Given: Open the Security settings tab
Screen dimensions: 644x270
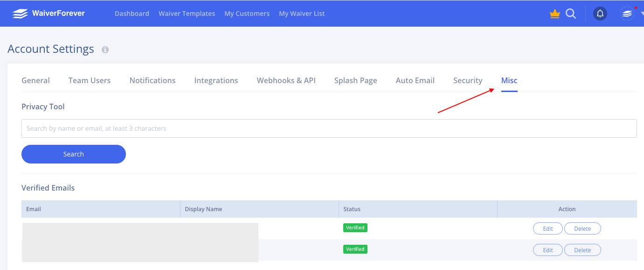Looking at the screenshot, I should click(468, 80).
